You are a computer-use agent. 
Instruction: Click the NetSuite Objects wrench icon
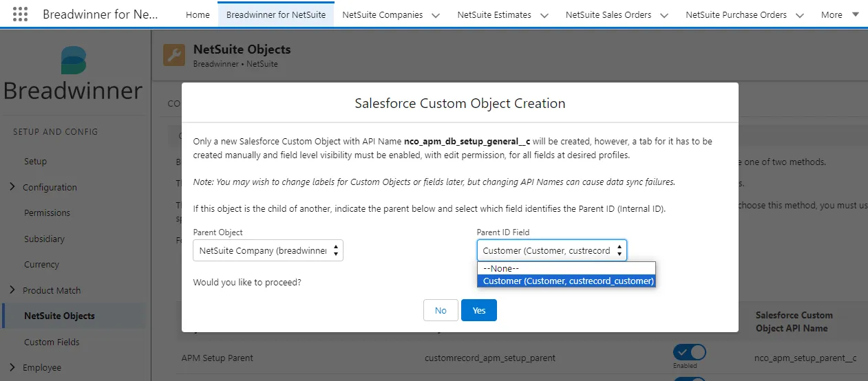[x=174, y=55]
